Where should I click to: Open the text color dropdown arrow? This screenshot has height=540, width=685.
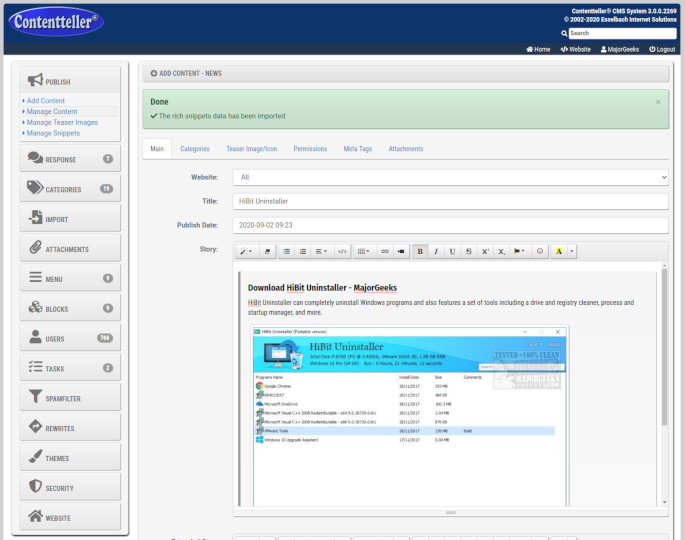point(571,251)
